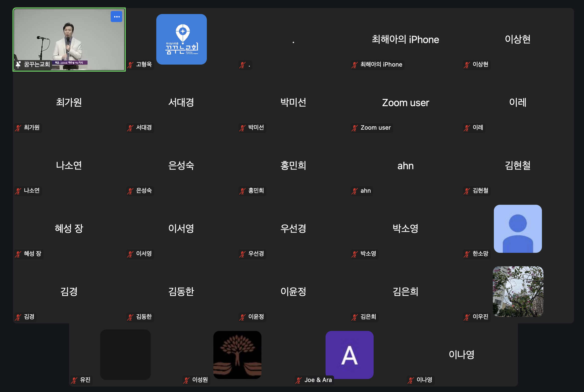Click the pin icon beside 꿈꾸는교회 label
This screenshot has height=392, width=584.
click(18, 65)
